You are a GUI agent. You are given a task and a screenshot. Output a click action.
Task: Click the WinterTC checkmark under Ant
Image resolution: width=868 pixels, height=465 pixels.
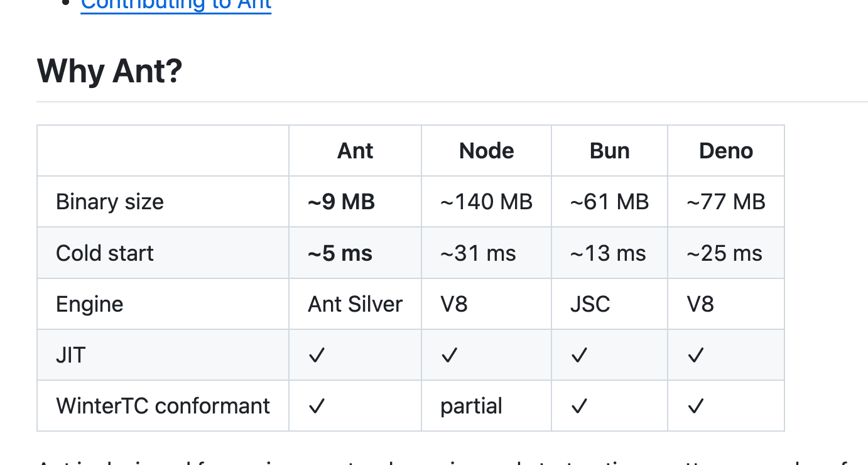point(317,407)
